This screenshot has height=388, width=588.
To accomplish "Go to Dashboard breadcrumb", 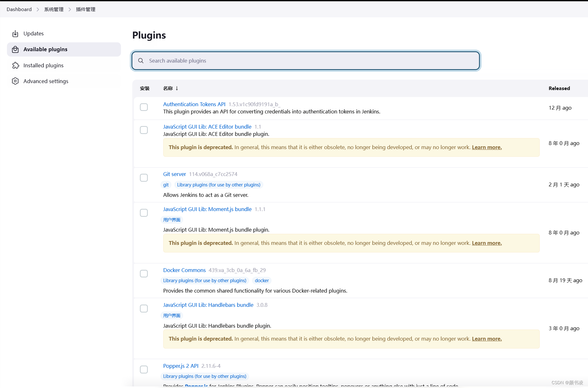I will pyautogui.click(x=19, y=9).
